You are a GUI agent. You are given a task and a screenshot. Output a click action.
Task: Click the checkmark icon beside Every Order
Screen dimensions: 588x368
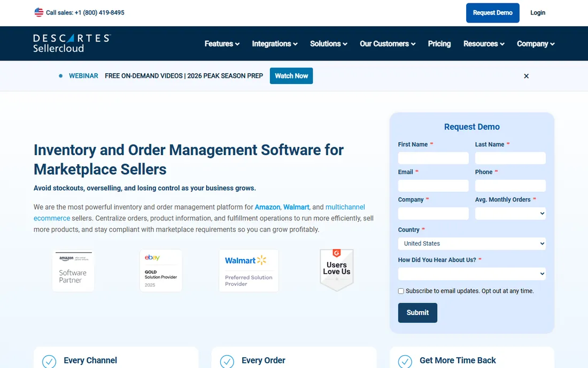227,361
